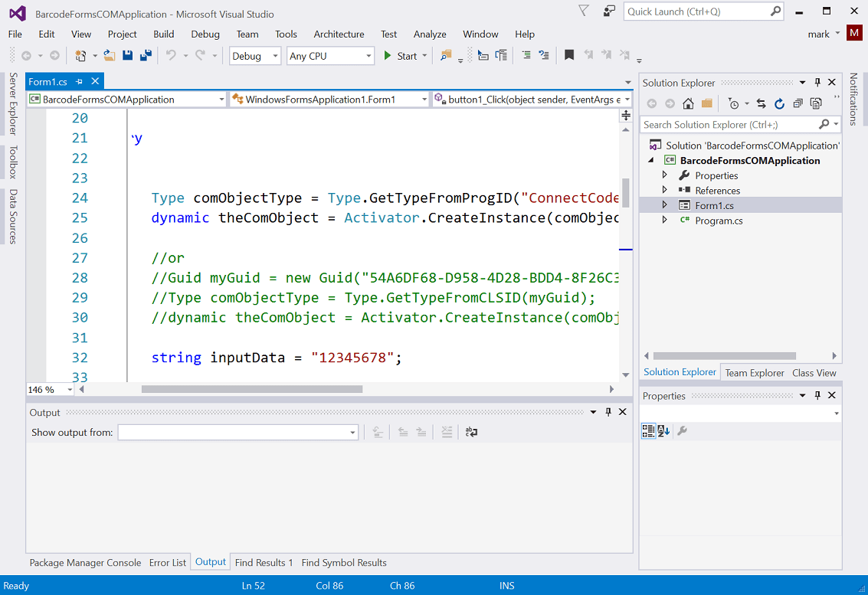Refresh Solution Explorer with the refresh icon
This screenshot has height=595, width=868.
point(779,103)
